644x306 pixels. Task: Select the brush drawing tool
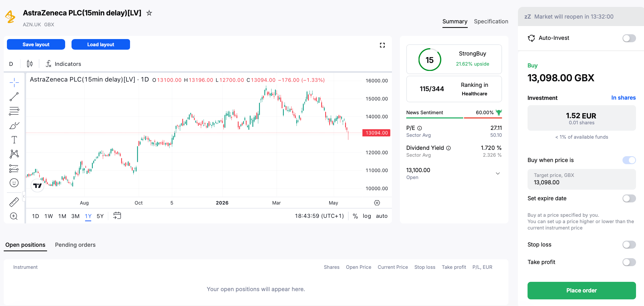tap(14, 125)
